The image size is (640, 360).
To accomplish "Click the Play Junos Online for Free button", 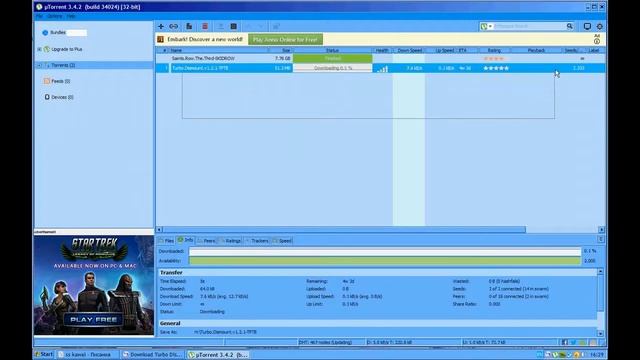I will (x=285, y=39).
